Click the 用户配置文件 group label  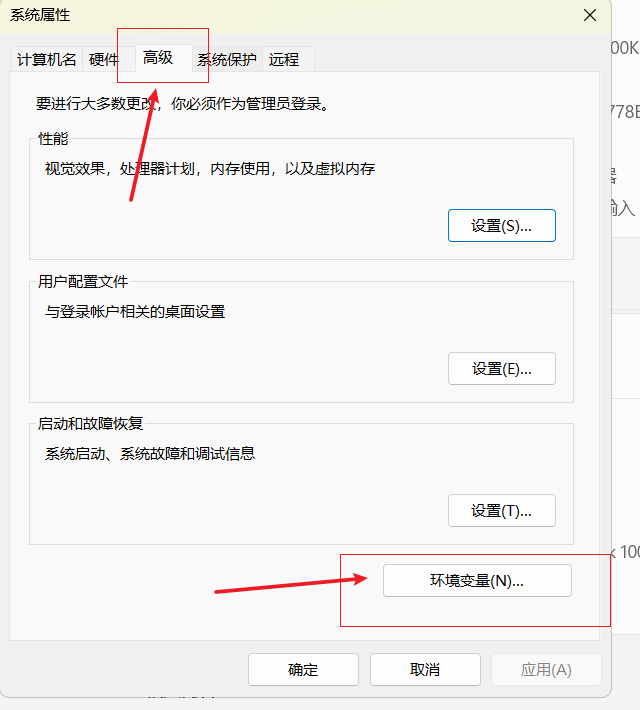click(x=83, y=282)
